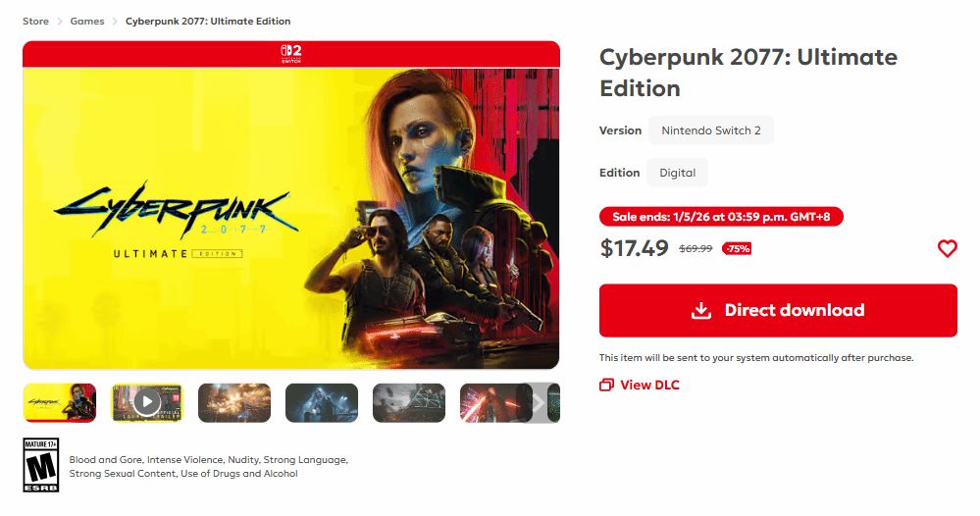Click the View DLC window icon

[606, 385]
